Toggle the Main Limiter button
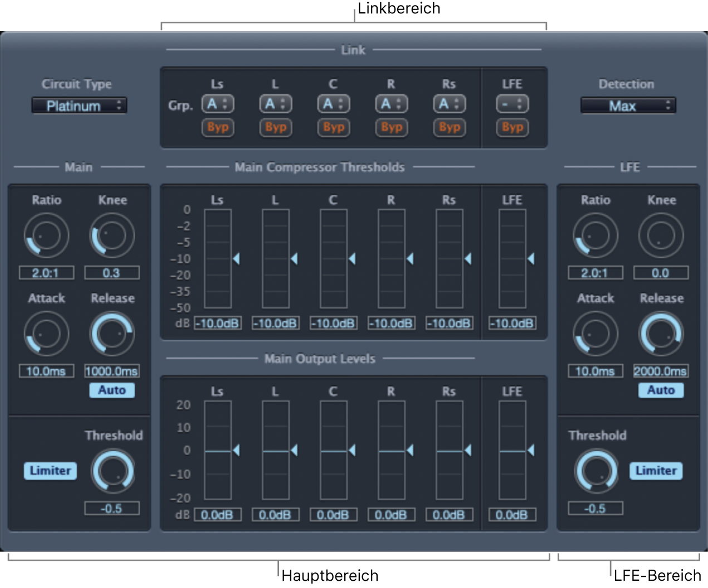 point(50,471)
